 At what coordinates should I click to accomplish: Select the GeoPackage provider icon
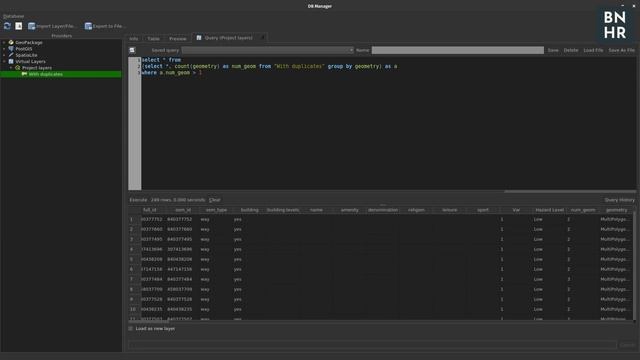[11, 42]
